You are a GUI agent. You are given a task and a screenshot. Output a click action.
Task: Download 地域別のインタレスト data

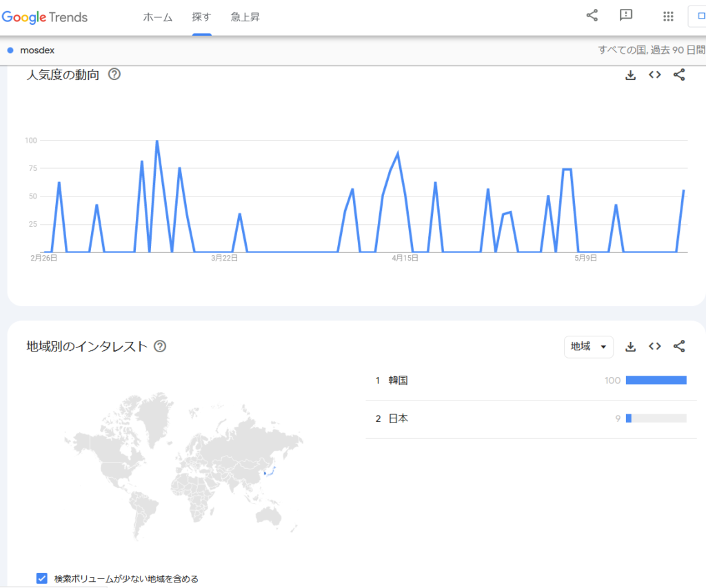(630, 347)
